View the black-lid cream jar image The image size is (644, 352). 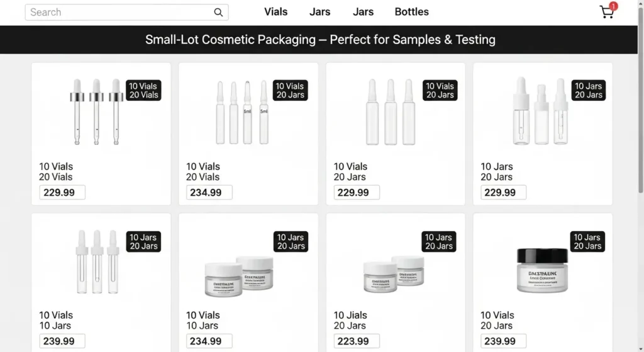[x=541, y=270]
